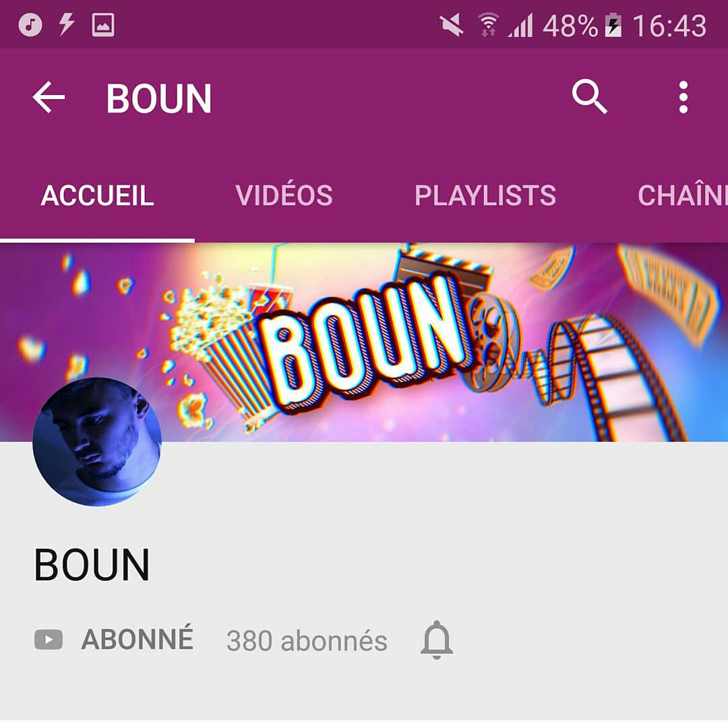Tap the battery charging icon
Viewport: 728px width, 728px height.
(613, 25)
